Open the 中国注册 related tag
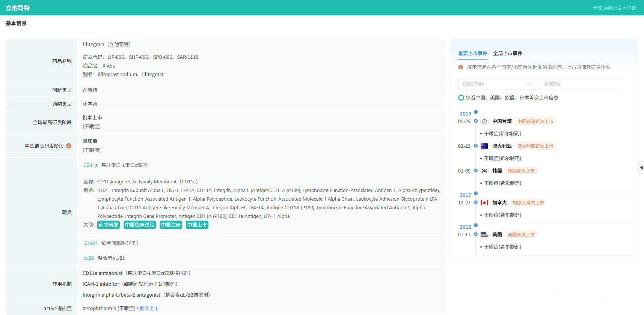Screen dimensions: 644x315 coord(171,225)
